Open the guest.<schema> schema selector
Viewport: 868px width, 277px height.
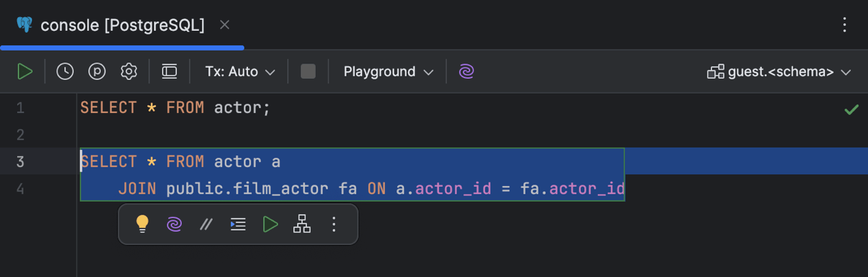coord(779,72)
